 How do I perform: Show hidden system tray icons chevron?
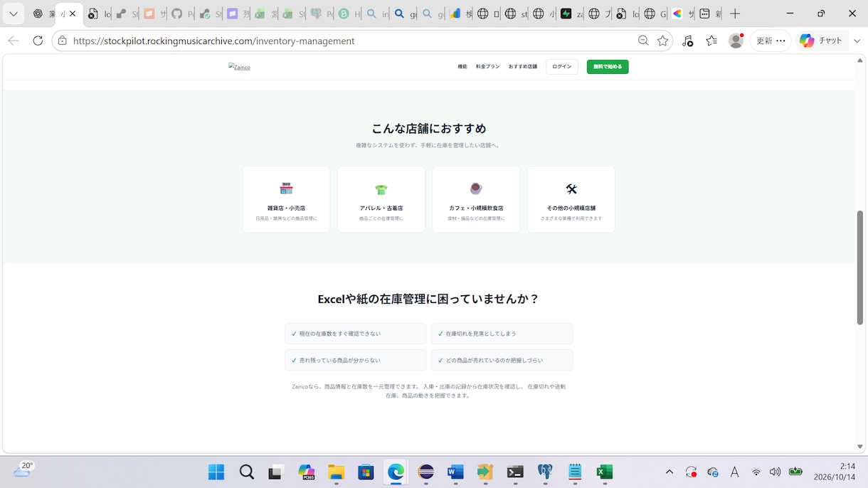click(669, 472)
